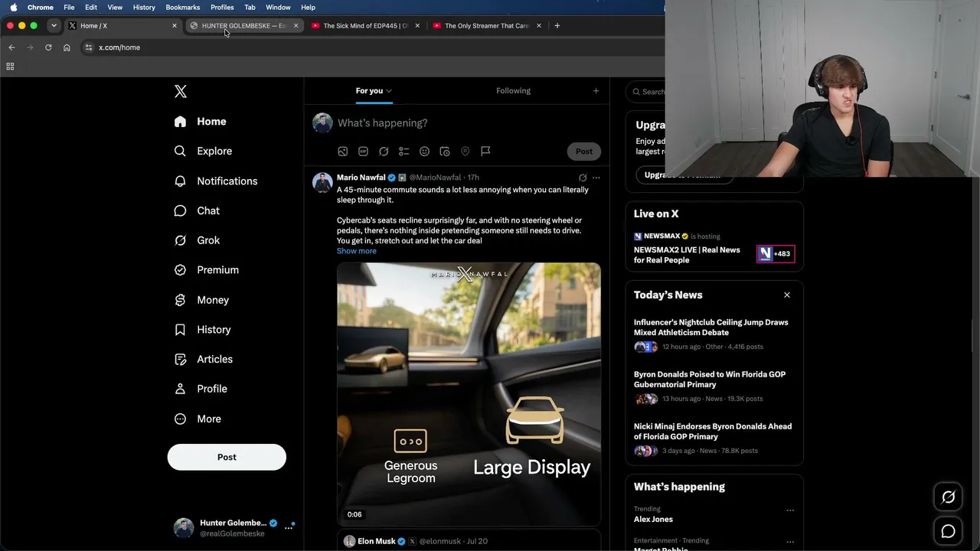Viewport: 980px width, 551px height.
Task: Open more options on Mario Nawfal's post
Action: (x=596, y=178)
